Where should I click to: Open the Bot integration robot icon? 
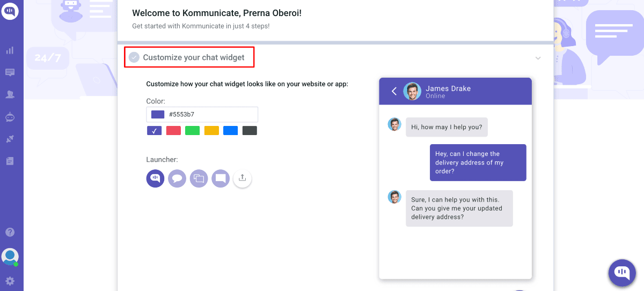click(x=10, y=116)
